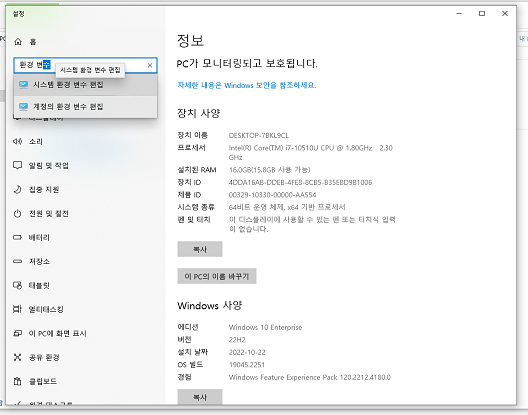Clear the search box with X
The image size is (528, 415).
point(150,65)
